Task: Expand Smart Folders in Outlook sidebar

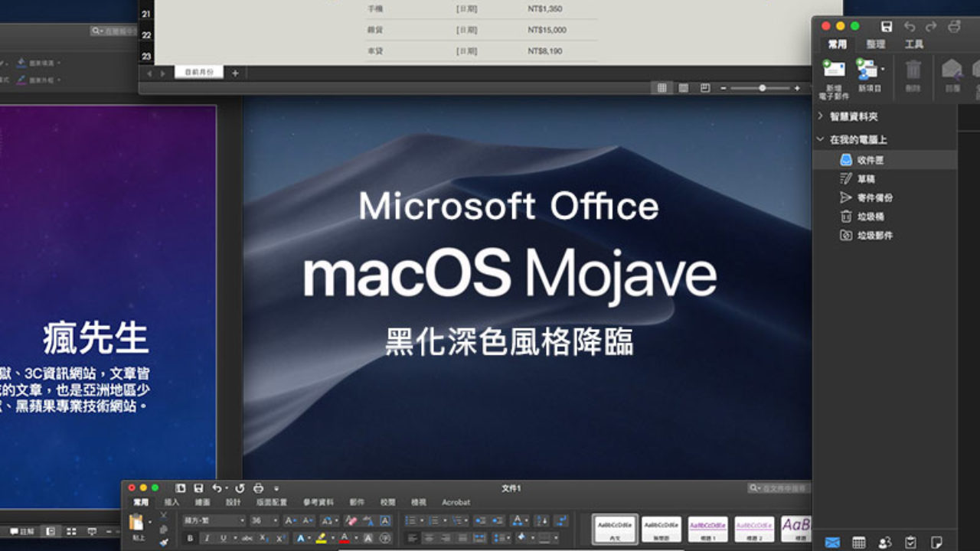Action: tap(821, 116)
